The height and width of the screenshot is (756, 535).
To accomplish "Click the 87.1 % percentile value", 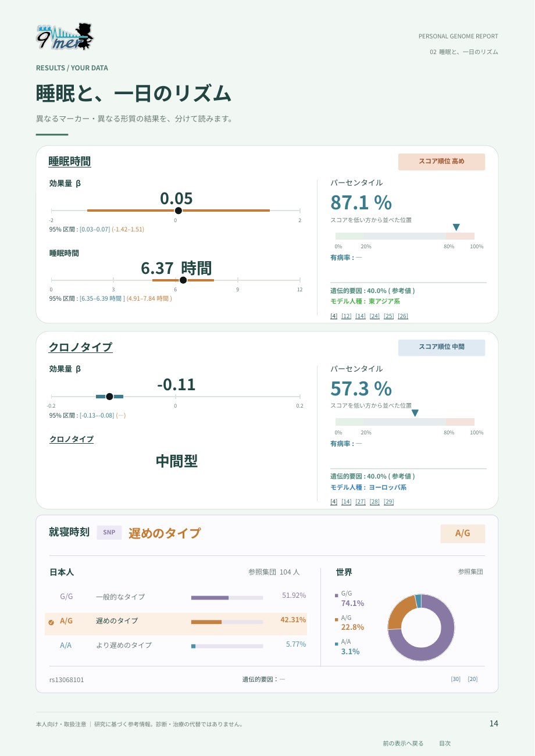I will tap(361, 202).
